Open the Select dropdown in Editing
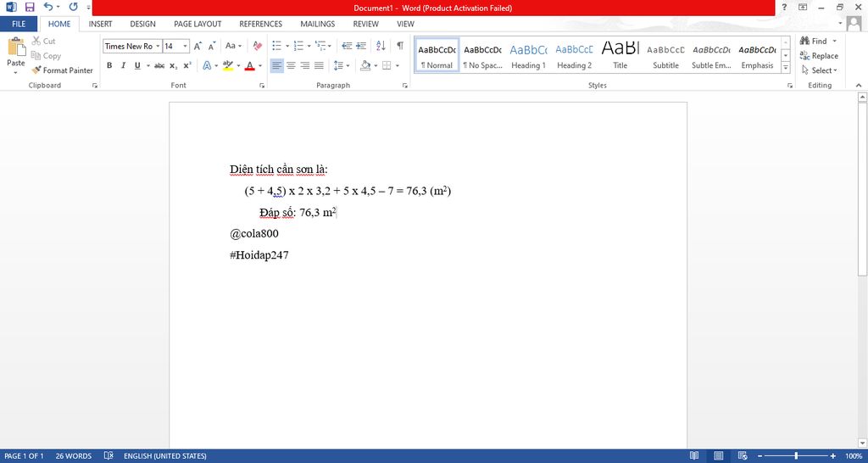Image resolution: width=868 pixels, height=463 pixels. (820, 70)
